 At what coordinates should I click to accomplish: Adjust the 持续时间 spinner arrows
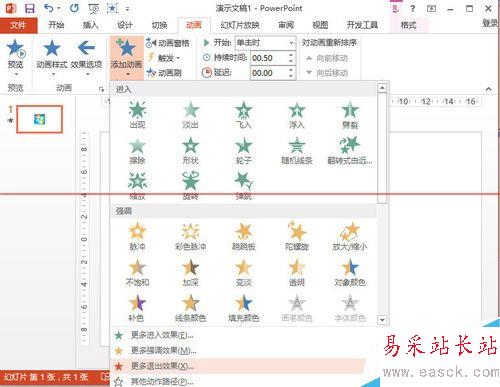(x=291, y=58)
